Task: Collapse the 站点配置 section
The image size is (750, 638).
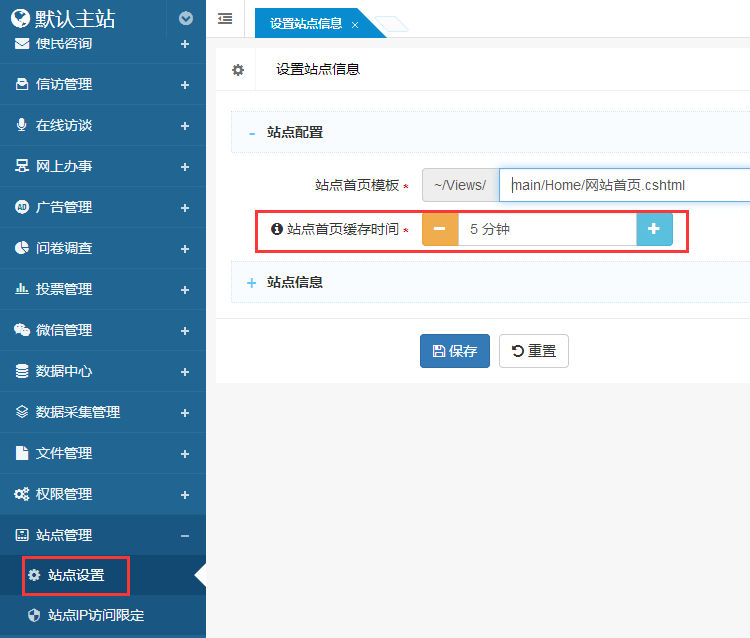Action: (x=252, y=132)
